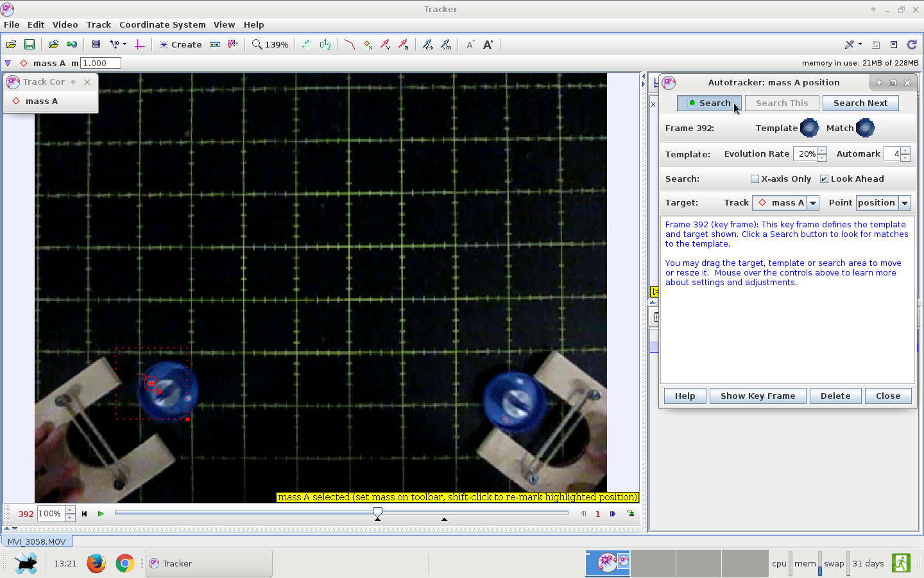Open the Track mass A dropdown
Image resolution: width=924 pixels, height=578 pixels.
pyautogui.click(x=813, y=203)
